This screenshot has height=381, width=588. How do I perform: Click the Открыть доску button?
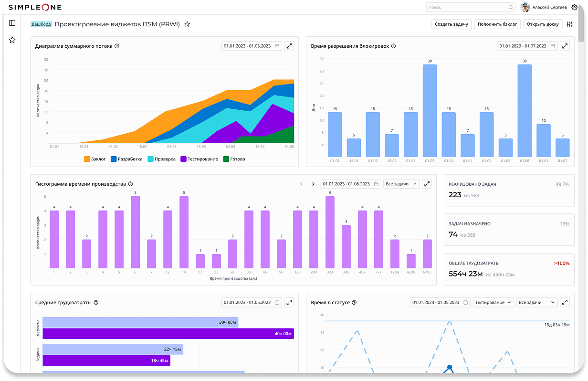(x=542, y=24)
